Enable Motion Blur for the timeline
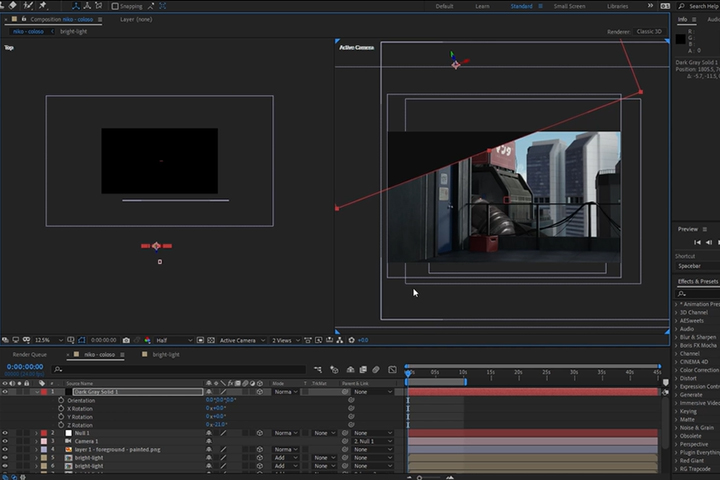720x480 pixels. click(x=376, y=369)
